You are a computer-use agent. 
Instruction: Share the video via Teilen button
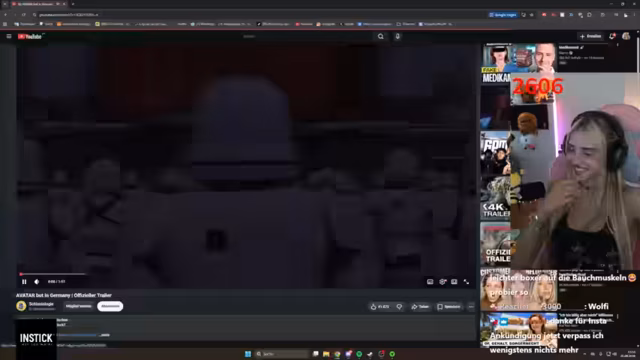click(420, 307)
